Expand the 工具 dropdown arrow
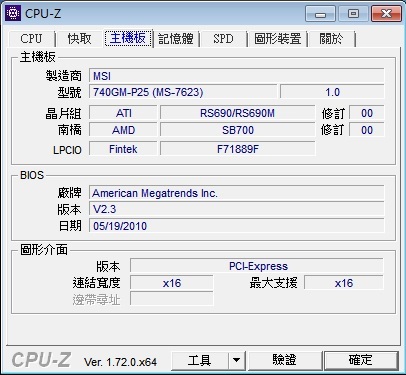The width and height of the screenshot is (406, 375). pyautogui.click(x=237, y=360)
